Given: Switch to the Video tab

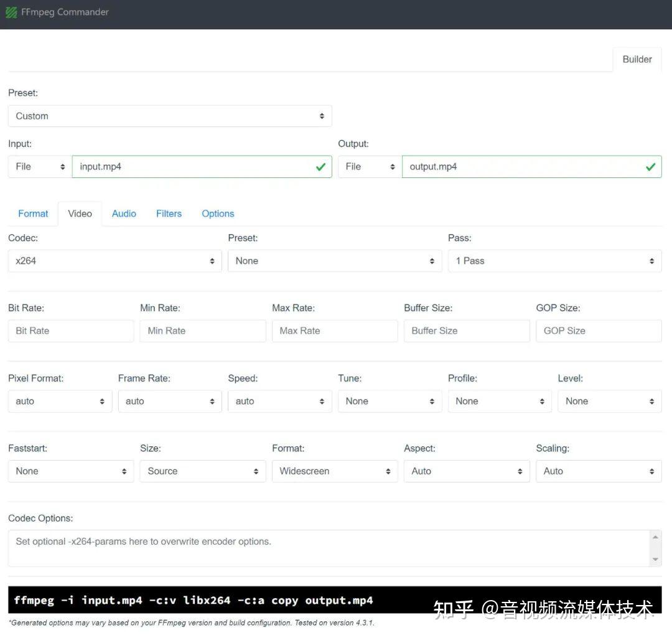Looking at the screenshot, I should pos(80,213).
